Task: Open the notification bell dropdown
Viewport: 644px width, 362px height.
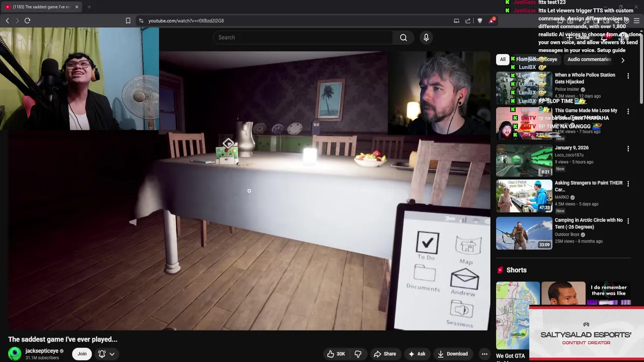Action: click(106, 354)
